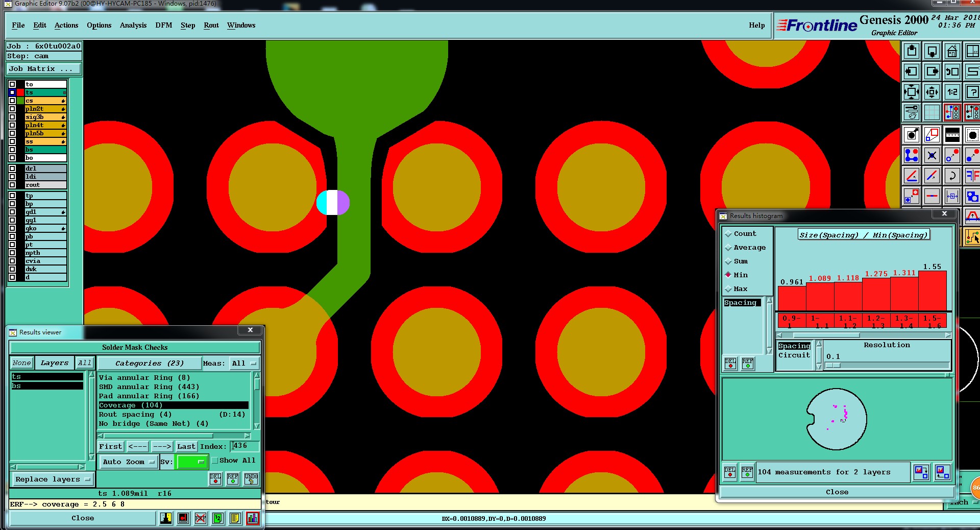This screenshot has height=530, width=980.
Task: Click the X delete feature icon
Action: point(932,155)
